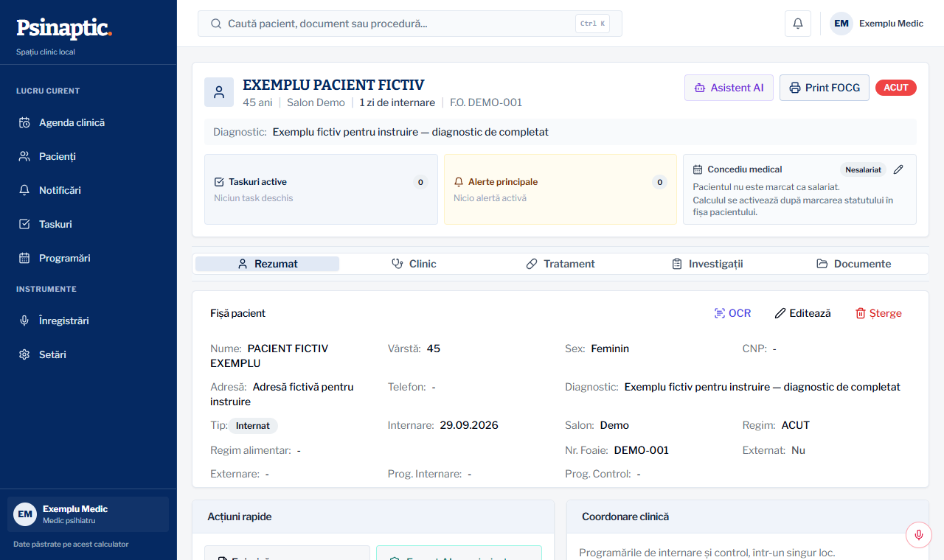Click the Sex value Feminin
Image resolution: width=944 pixels, height=560 pixels.
[610, 349]
